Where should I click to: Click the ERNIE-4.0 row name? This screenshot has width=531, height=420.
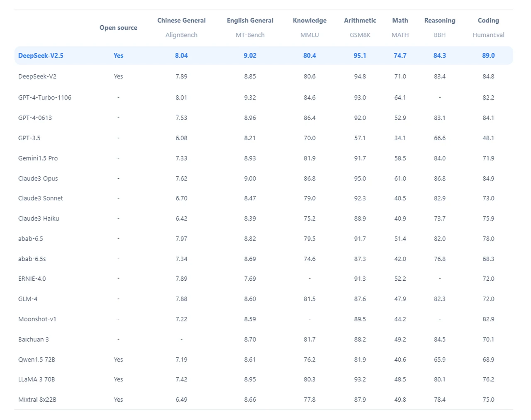click(x=32, y=279)
